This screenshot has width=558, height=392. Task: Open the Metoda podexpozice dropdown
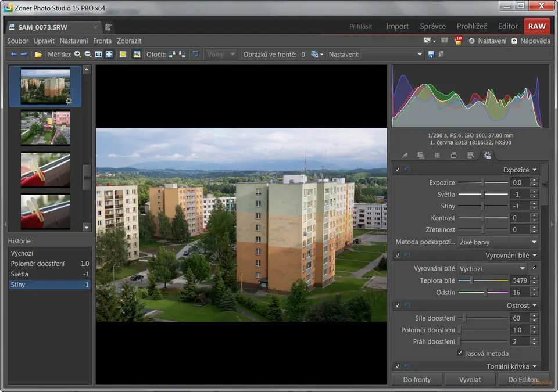pos(498,242)
